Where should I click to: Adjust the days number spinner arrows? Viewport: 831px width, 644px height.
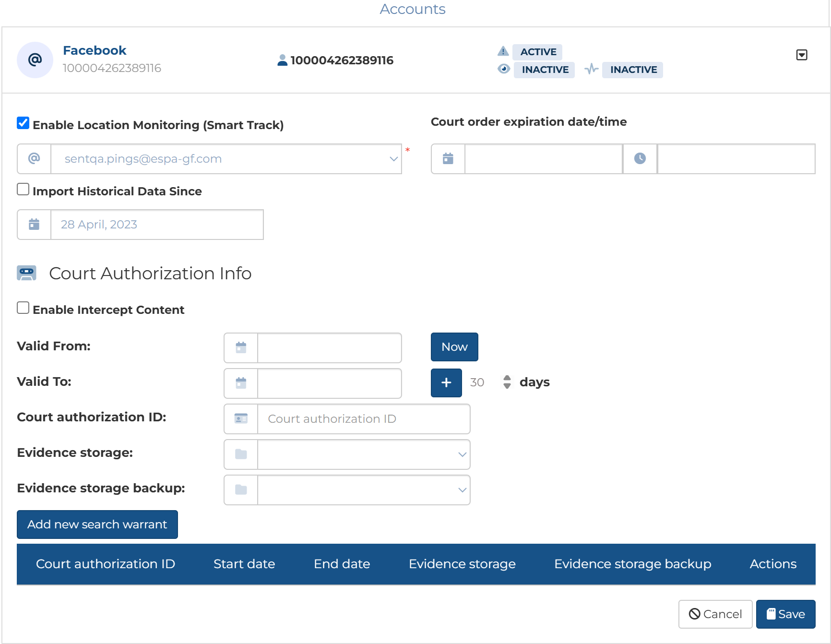coord(507,382)
